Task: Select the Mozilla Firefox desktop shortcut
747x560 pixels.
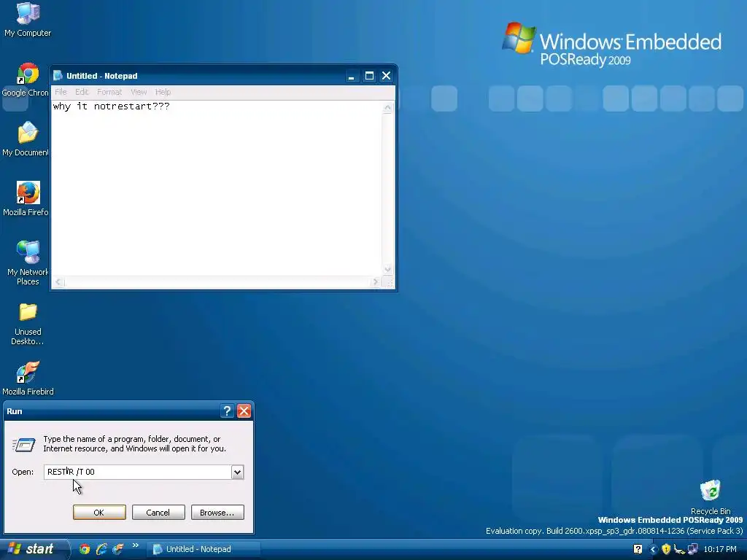Action: [26, 199]
